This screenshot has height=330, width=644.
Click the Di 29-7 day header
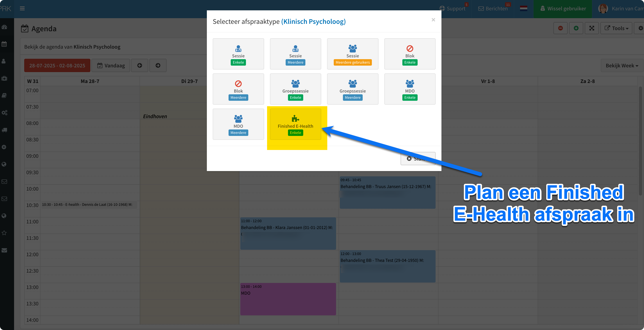pos(189,81)
